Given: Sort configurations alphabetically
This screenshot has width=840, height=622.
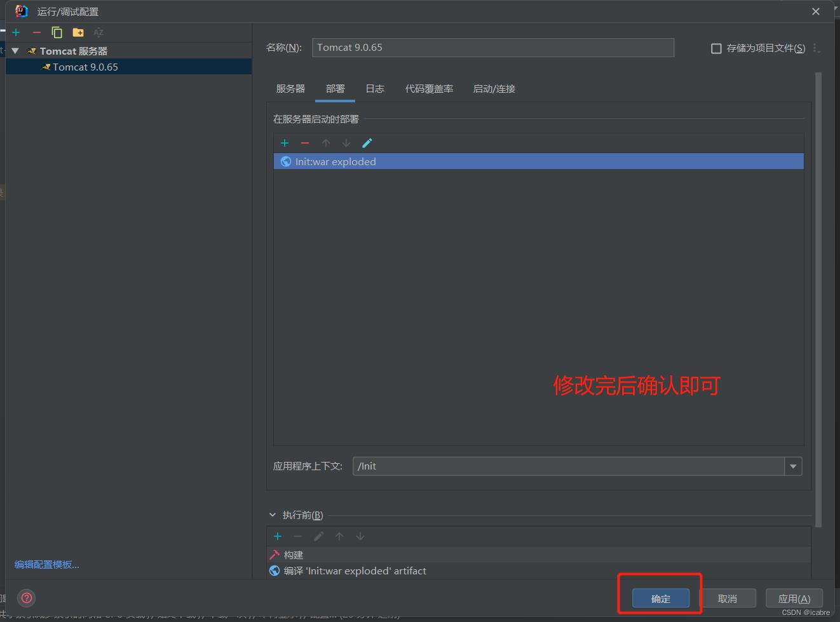Looking at the screenshot, I should click(x=98, y=32).
